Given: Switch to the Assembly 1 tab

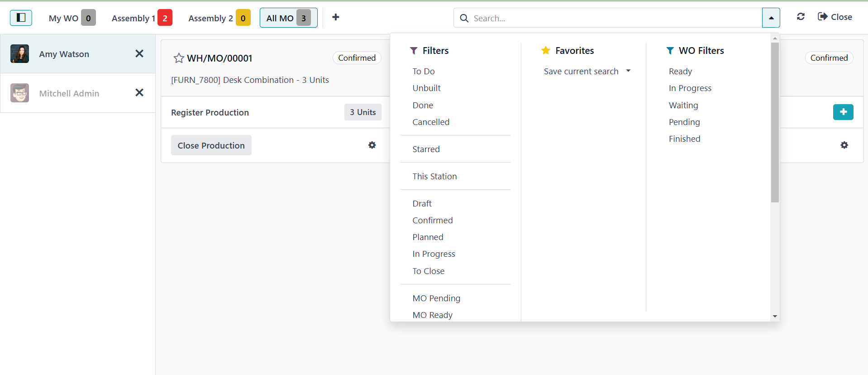Looking at the screenshot, I should pyautogui.click(x=142, y=18).
